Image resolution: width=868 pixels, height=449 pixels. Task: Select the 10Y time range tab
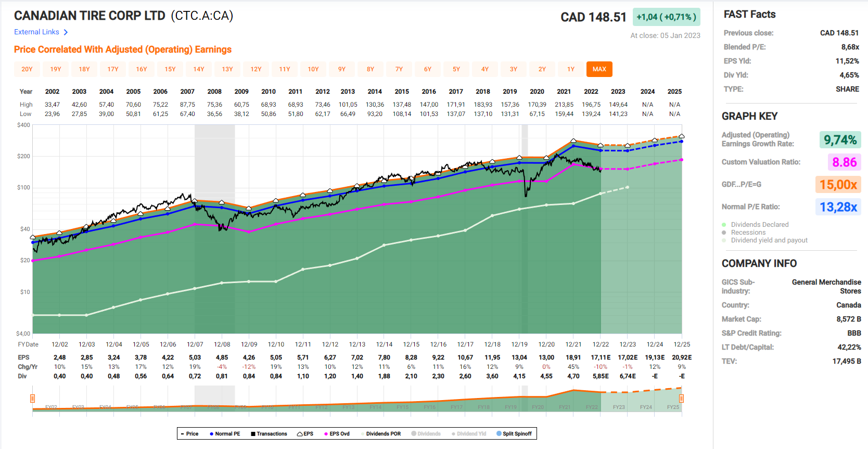pyautogui.click(x=313, y=69)
